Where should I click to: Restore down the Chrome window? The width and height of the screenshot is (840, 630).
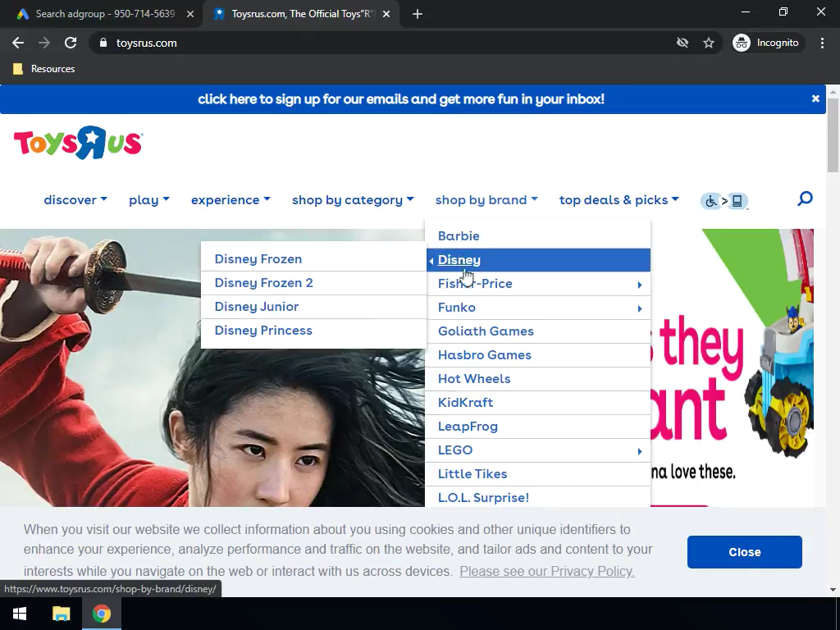[x=783, y=11]
